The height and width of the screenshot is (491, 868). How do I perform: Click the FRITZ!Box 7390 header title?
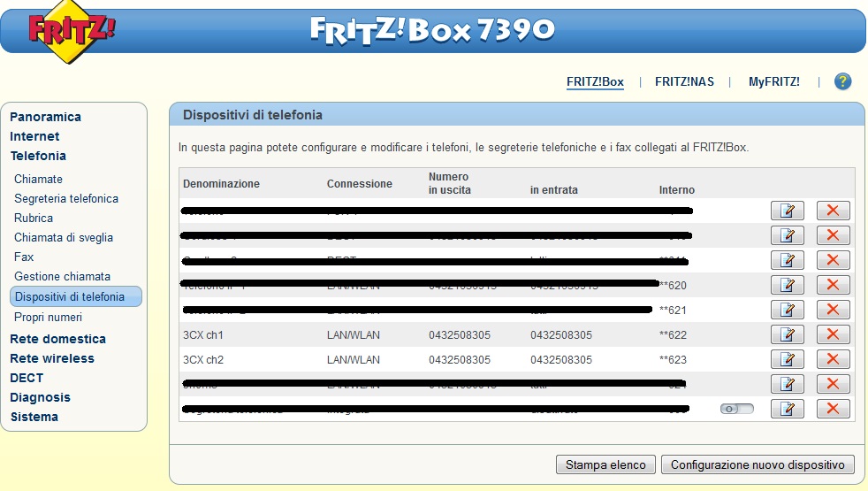431,29
